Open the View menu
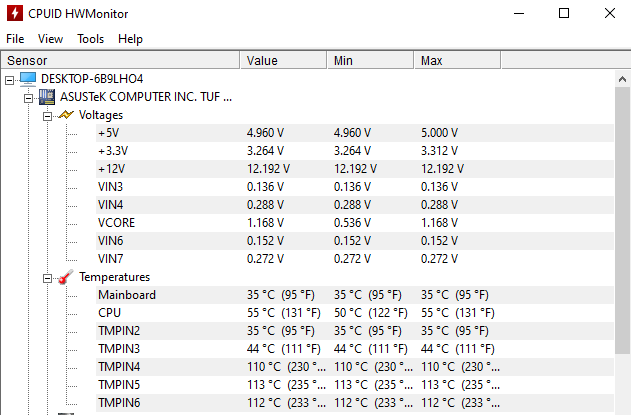Viewport: 631px width, 415px height. click(x=50, y=39)
